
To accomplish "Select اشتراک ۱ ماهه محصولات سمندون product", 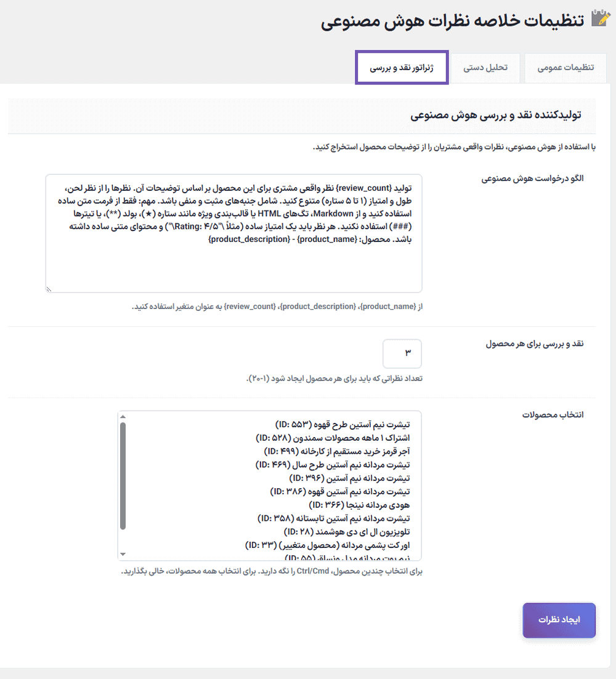I will pyautogui.click(x=333, y=438).
